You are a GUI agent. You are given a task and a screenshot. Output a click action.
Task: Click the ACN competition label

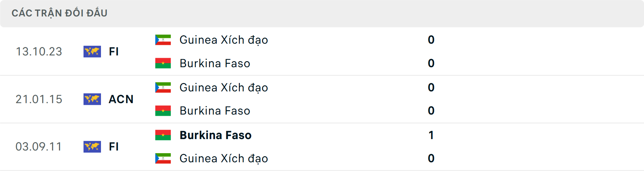click(121, 99)
